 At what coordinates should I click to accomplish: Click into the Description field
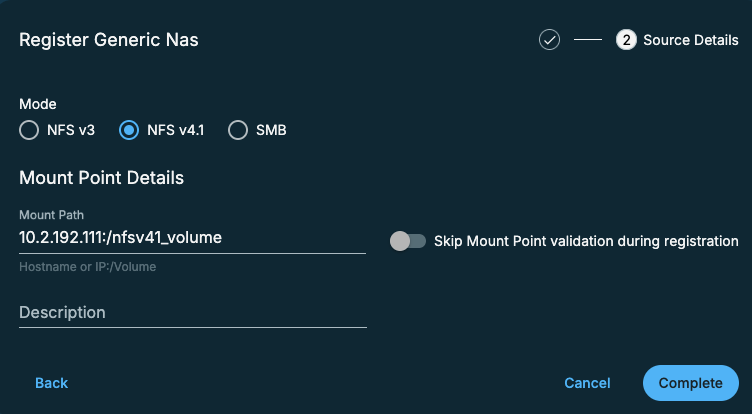192,313
